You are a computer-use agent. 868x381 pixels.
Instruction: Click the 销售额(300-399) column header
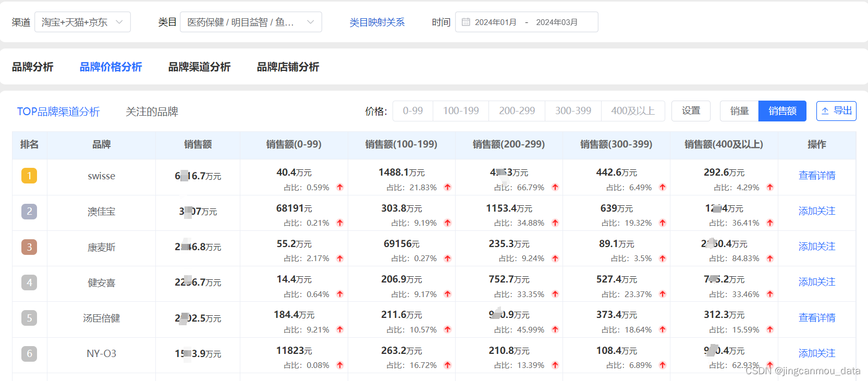(616, 144)
